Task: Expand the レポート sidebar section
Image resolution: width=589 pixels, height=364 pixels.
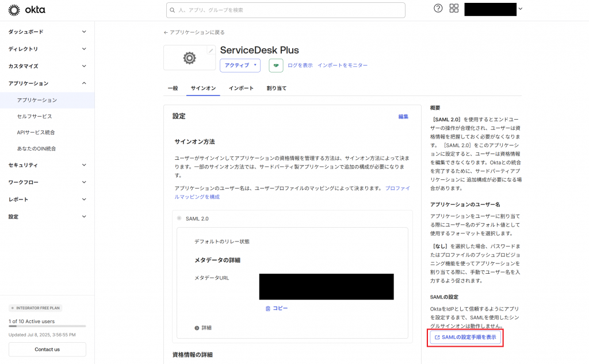Action: [x=47, y=200]
